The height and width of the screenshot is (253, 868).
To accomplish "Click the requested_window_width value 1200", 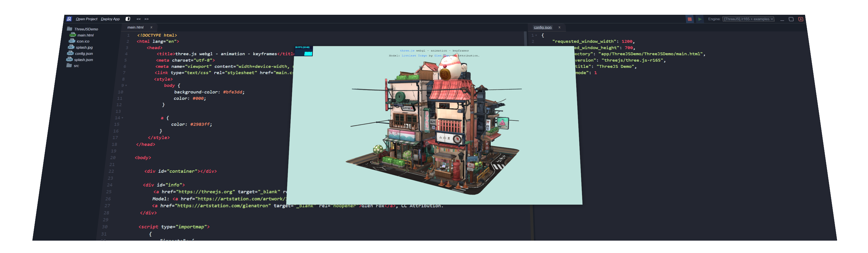I will [627, 41].
